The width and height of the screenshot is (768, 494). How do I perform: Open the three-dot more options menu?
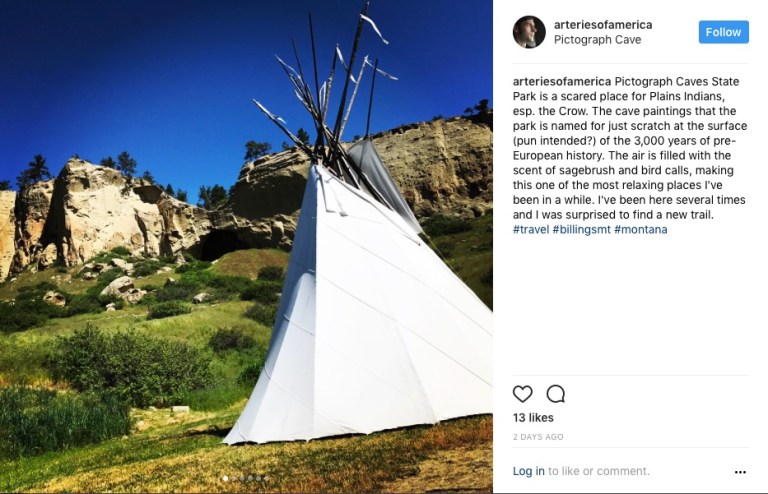pyautogui.click(x=740, y=472)
